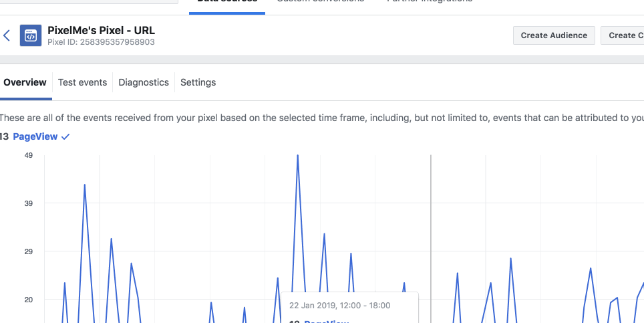Click the partially visible Create button at right
The height and width of the screenshot is (323, 644).
tap(623, 35)
